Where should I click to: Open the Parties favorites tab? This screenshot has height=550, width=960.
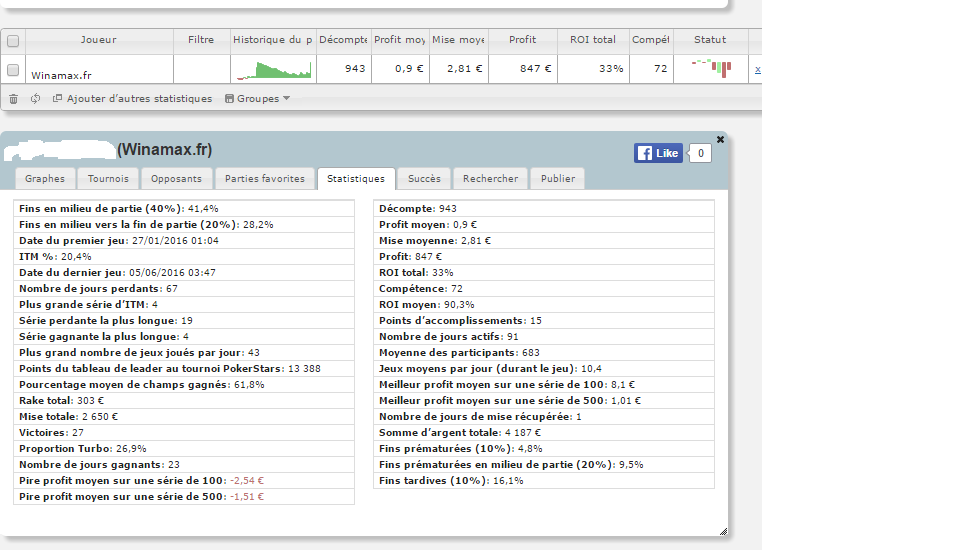tap(264, 179)
